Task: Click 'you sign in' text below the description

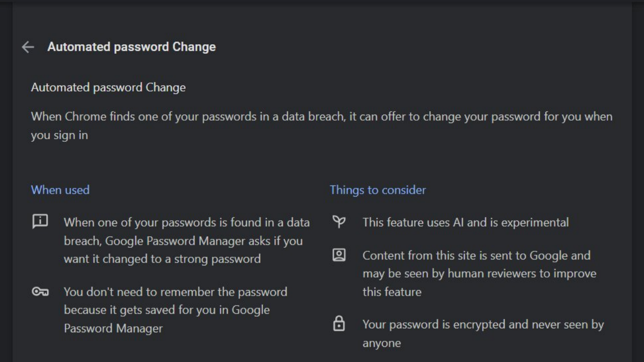Action: (59, 136)
